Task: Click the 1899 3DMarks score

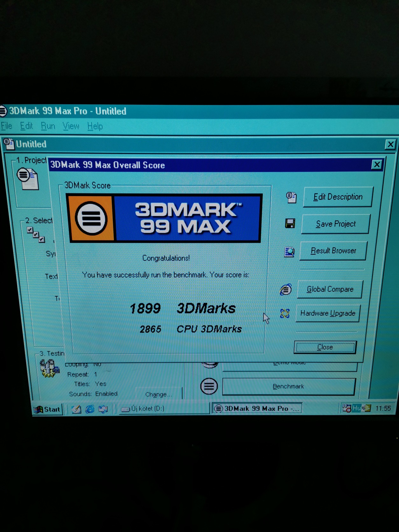Action: tap(183, 308)
